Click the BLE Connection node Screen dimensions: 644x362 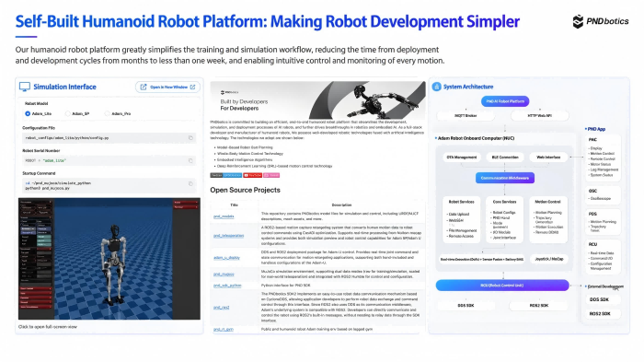tap(505, 158)
